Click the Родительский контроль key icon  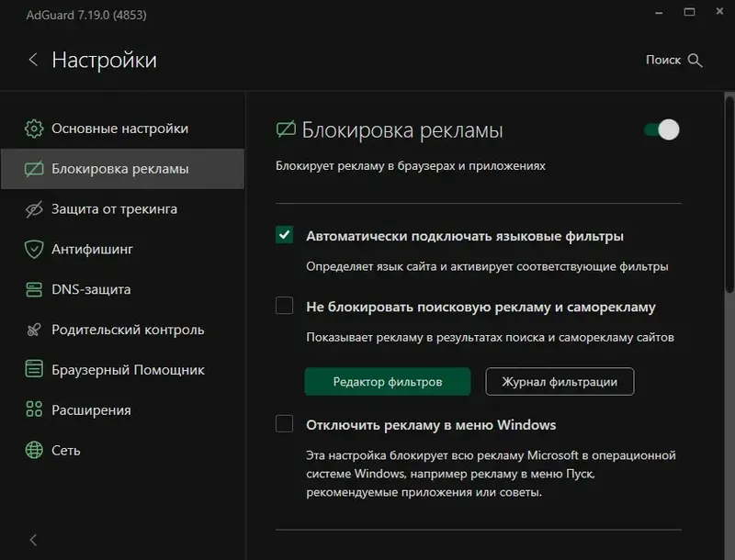[x=35, y=330]
